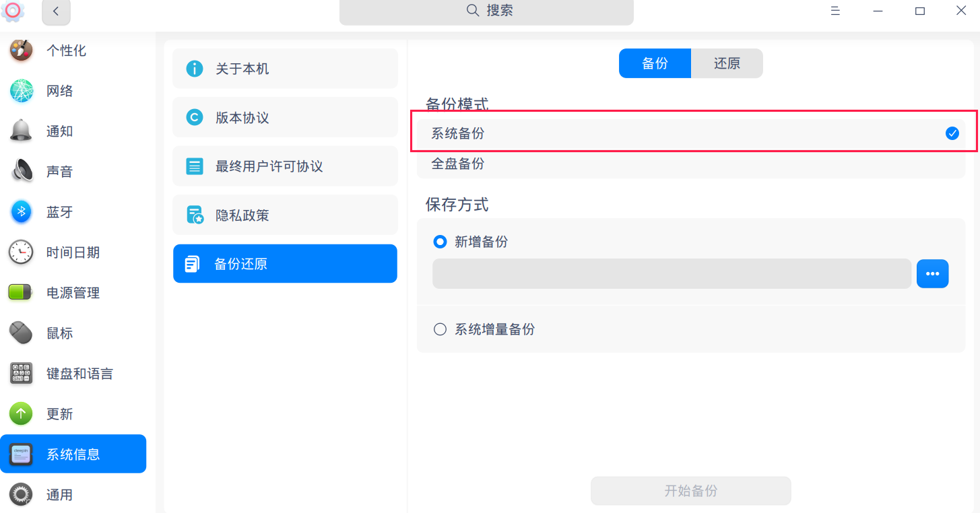The image size is (980, 513).
Task: Click the 搜索 search field
Action: (486, 11)
